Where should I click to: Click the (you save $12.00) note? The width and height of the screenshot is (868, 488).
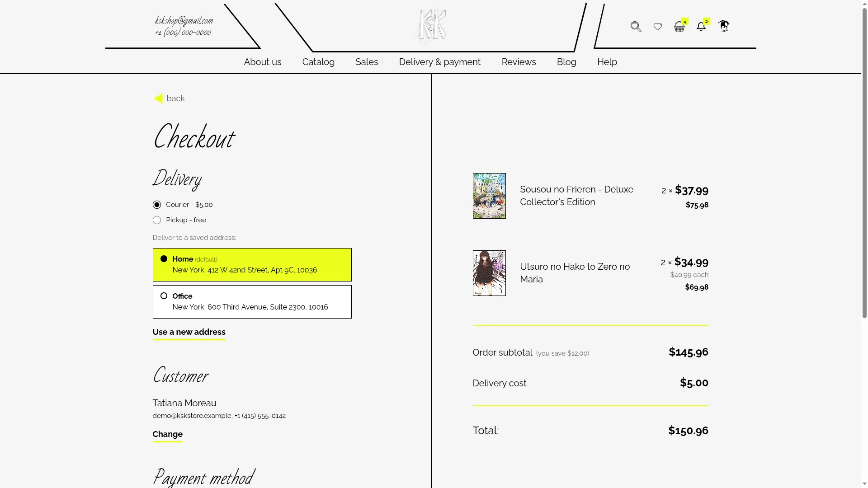(x=562, y=353)
